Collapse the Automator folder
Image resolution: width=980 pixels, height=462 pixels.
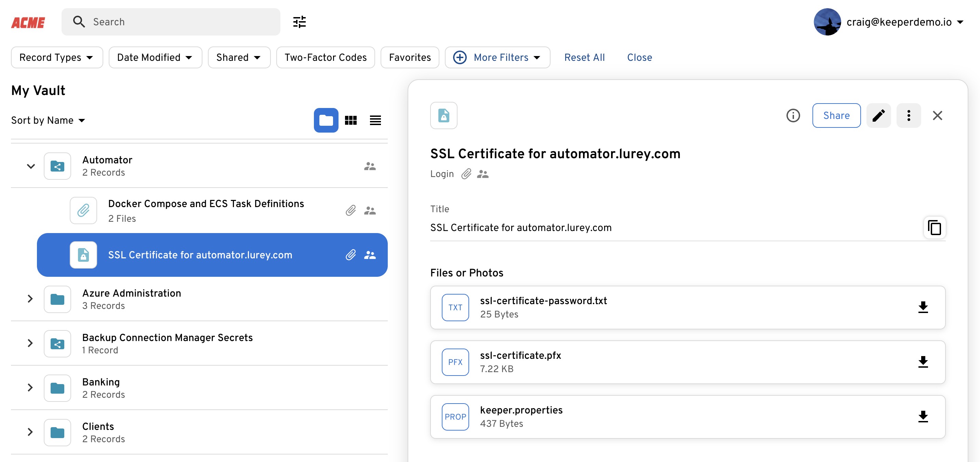click(31, 166)
